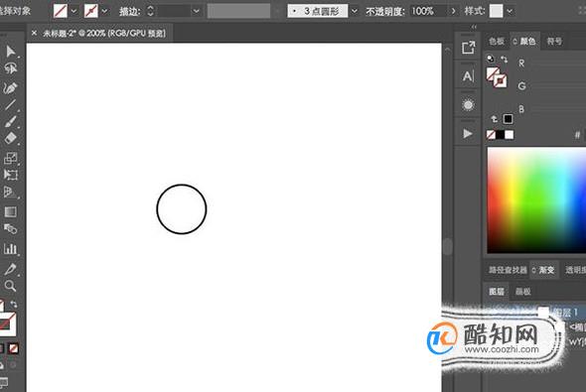Open the stroke weight dropdown
586x392 pixels.
(197, 11)
